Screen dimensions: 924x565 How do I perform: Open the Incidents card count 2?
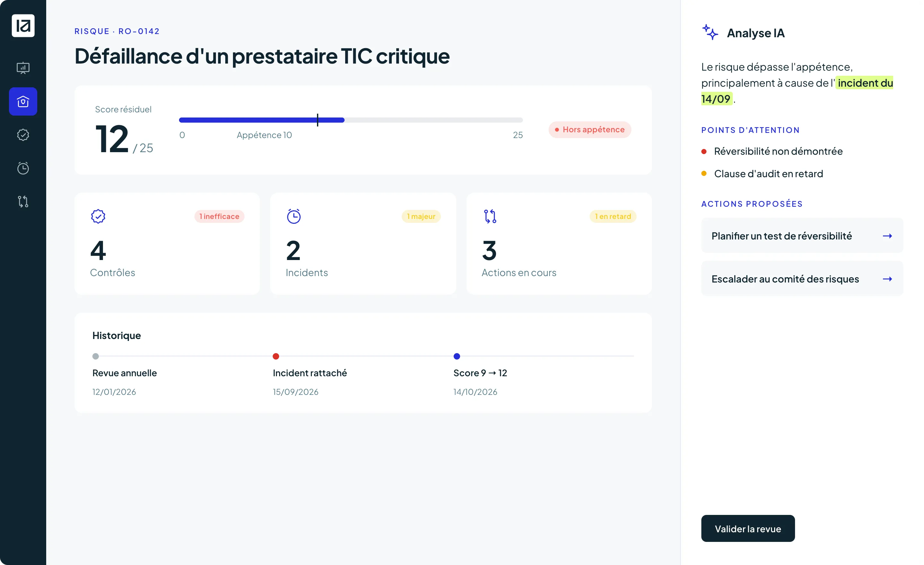tap(293, 251)
